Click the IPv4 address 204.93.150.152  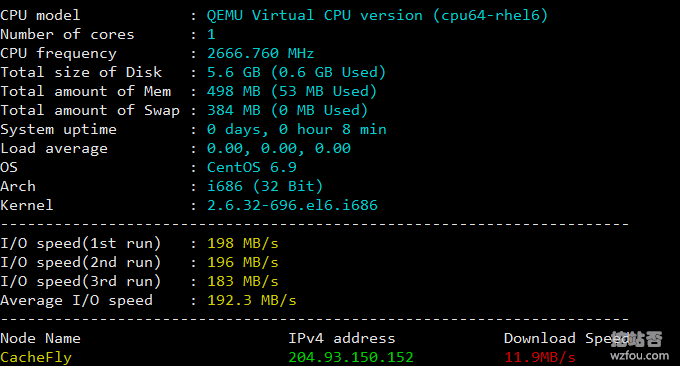pyautogui.click(x=351, y=358)
